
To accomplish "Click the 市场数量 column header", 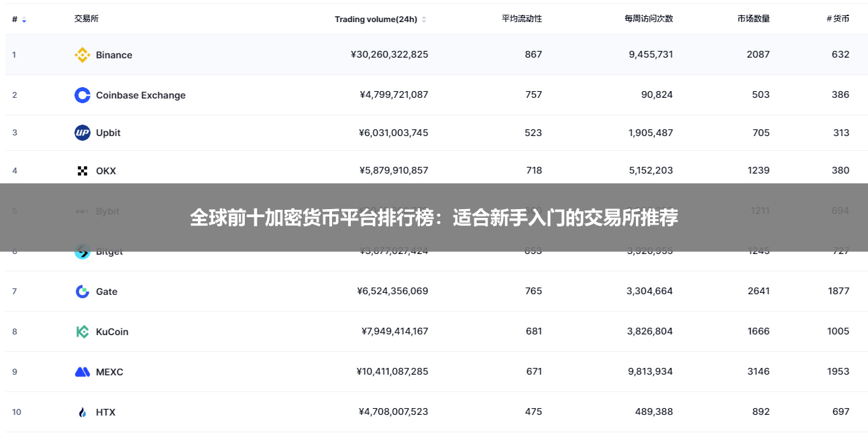I will coord(753,19).
